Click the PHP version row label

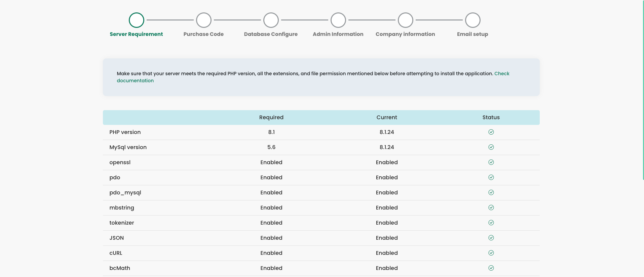click(x=125, y=132)
